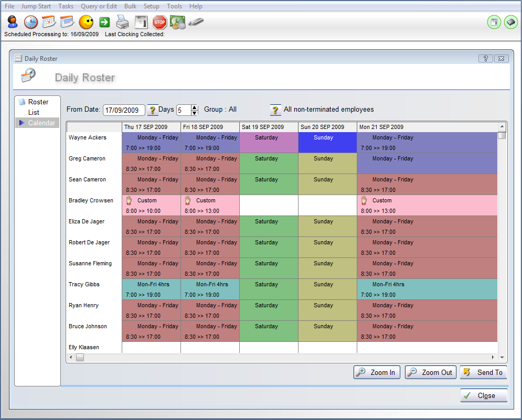Increase the Days value with up arrow

195,107
